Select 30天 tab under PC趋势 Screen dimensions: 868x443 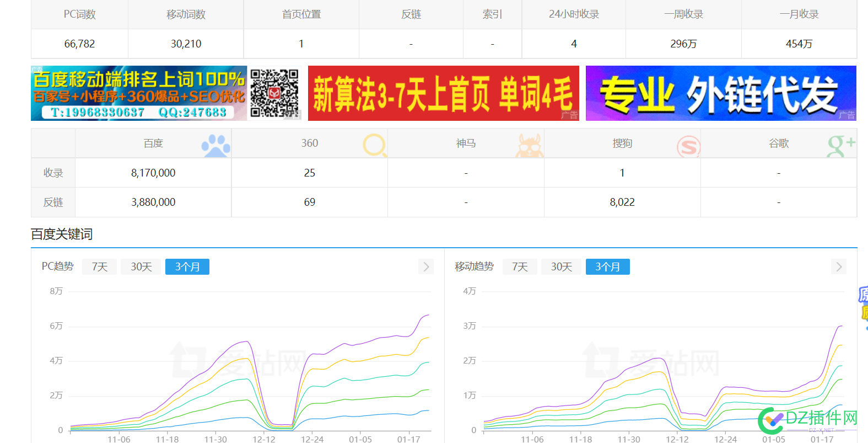[x=141, y=267]
